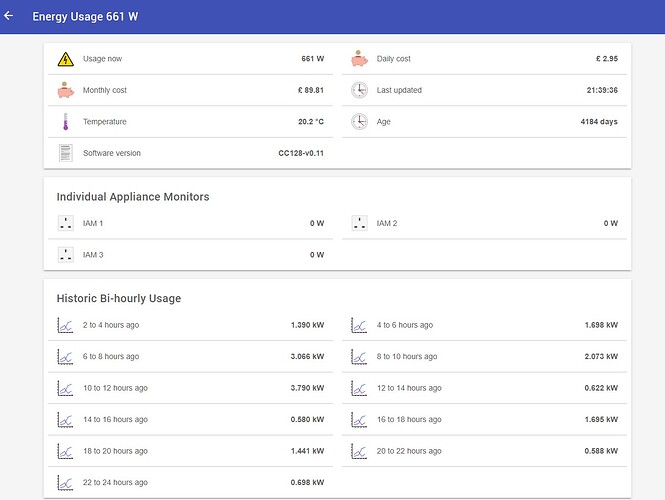
Task: Open the Temperature entry label
Action: pos(105,122)
